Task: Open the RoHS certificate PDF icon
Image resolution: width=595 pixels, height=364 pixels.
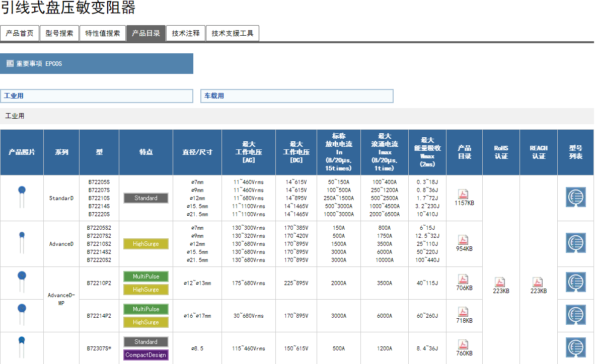Action: pyautogui.click(x=500, y=282)
